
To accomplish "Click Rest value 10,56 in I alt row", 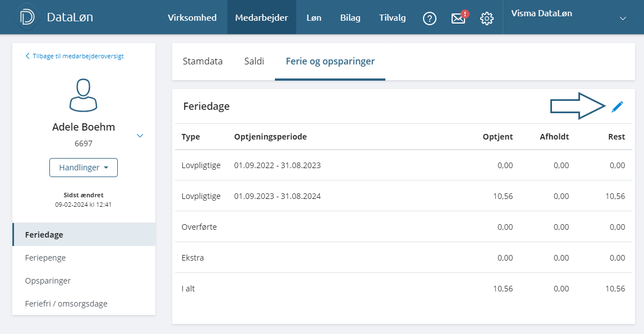I will coord(615,289).
